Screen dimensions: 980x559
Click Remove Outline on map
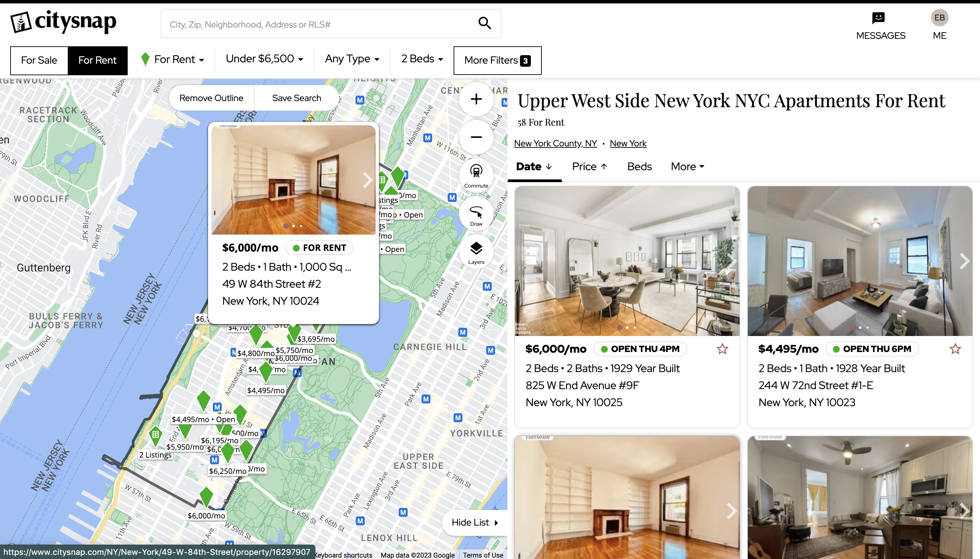(x=211, y=98)
